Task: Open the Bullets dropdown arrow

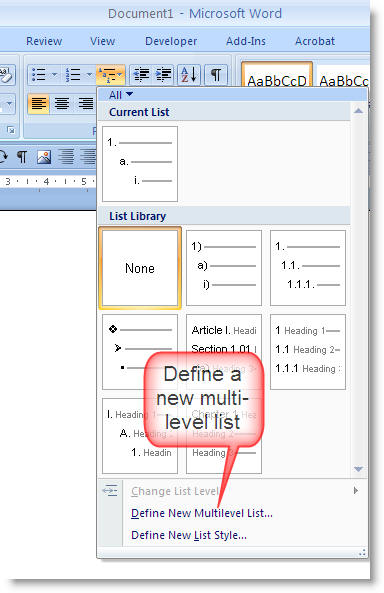Action: pyautogui.click(x=54, y=75)
